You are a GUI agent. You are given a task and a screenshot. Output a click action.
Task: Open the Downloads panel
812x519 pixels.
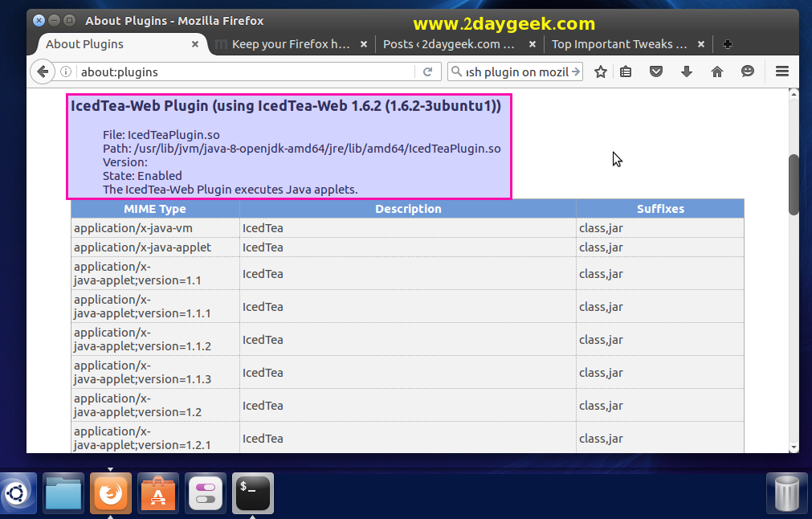[687, 72]
